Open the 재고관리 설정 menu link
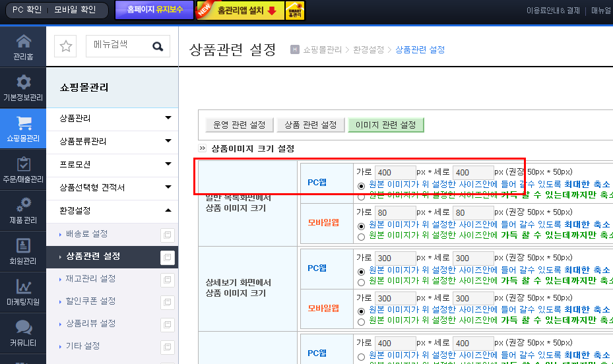The height and width of the screenshot is (364, 613). pos(90,278)
